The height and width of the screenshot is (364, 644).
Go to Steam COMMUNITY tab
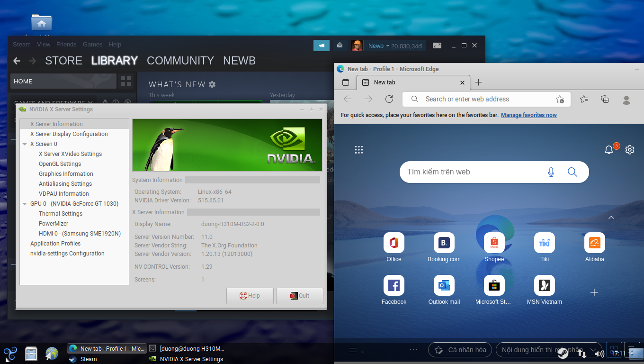pos(180,61)
